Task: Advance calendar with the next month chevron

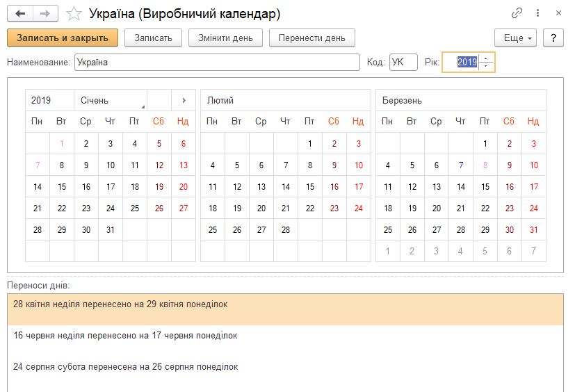Action: [x=184, y=100]
